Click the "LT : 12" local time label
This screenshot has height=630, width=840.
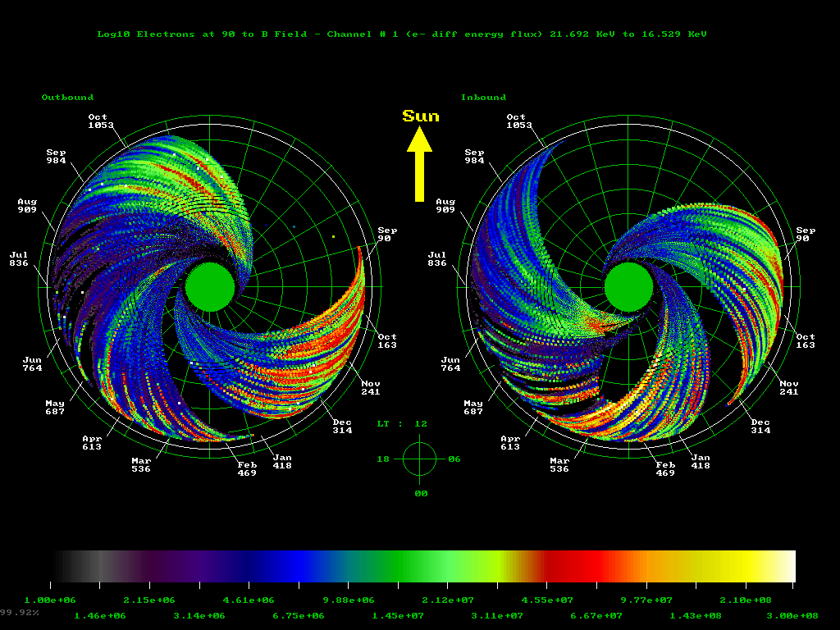click(x=402, y=424)
